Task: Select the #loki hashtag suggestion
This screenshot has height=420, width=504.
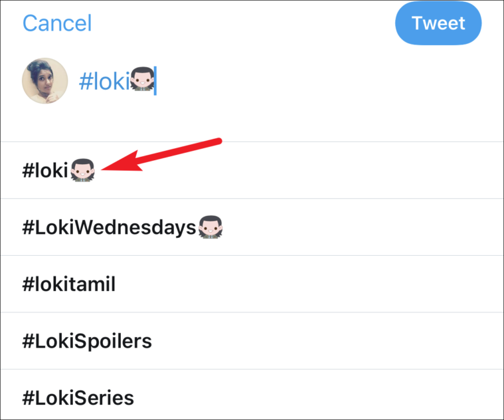Action: point(46,170)
